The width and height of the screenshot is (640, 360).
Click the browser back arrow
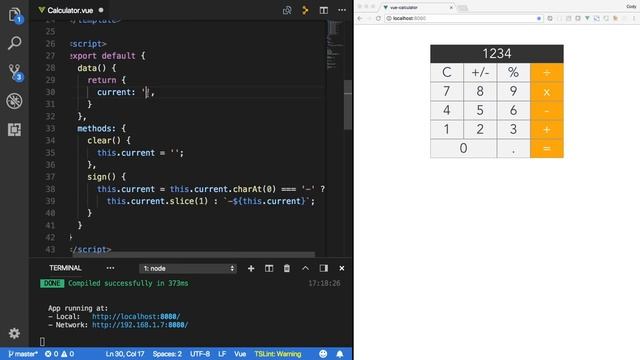coord(360,18)
